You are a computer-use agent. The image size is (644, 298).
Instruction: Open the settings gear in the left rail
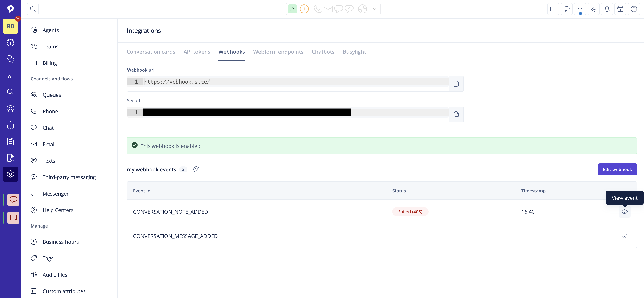[10, 174]
